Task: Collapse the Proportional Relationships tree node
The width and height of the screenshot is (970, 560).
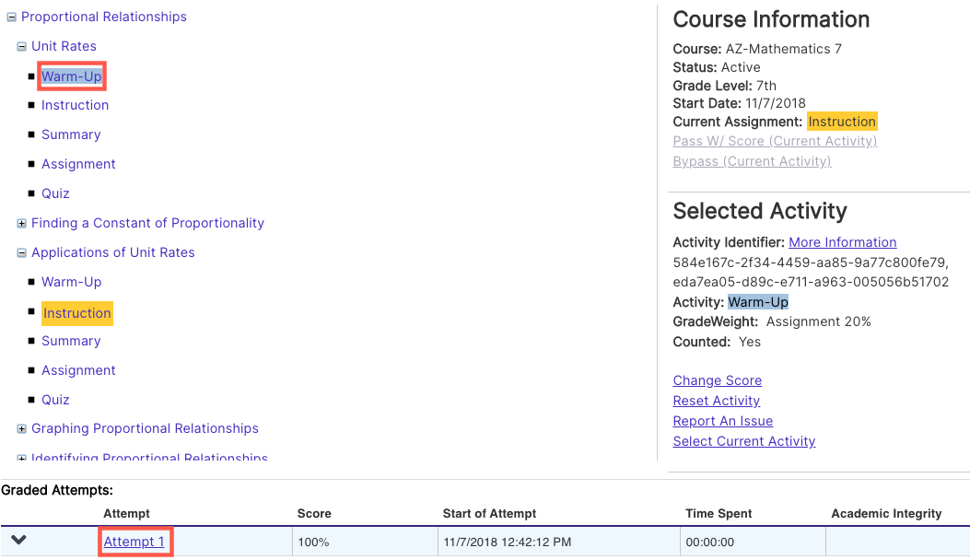Action: click(11, 17)
